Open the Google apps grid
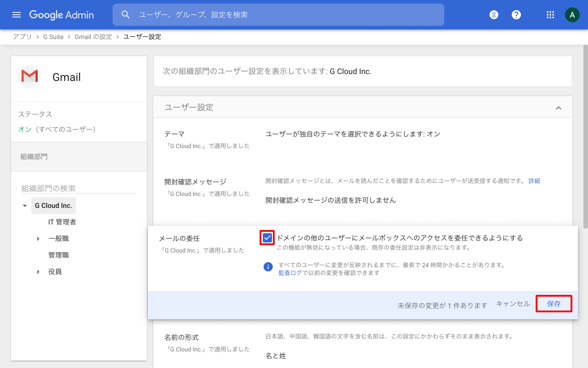 pyautogui.click(x=550, y=15)
